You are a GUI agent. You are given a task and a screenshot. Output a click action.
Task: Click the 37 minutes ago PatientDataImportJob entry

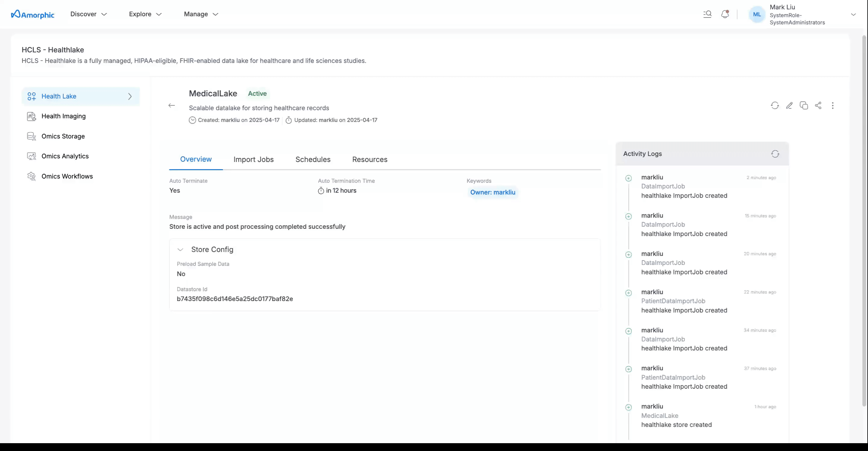click(x=673, y=378)
